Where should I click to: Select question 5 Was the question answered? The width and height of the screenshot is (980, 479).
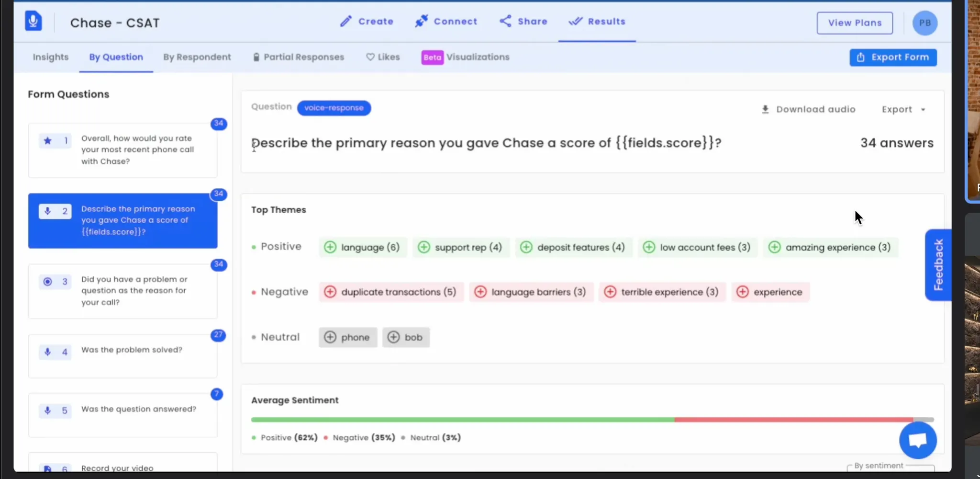[x=122, y=415]
